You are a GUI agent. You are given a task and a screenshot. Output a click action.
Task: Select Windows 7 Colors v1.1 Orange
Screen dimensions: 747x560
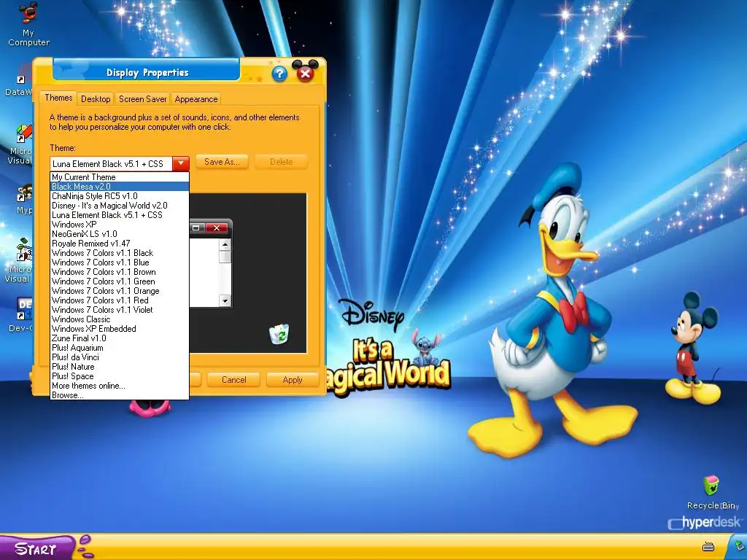point(120,291)
